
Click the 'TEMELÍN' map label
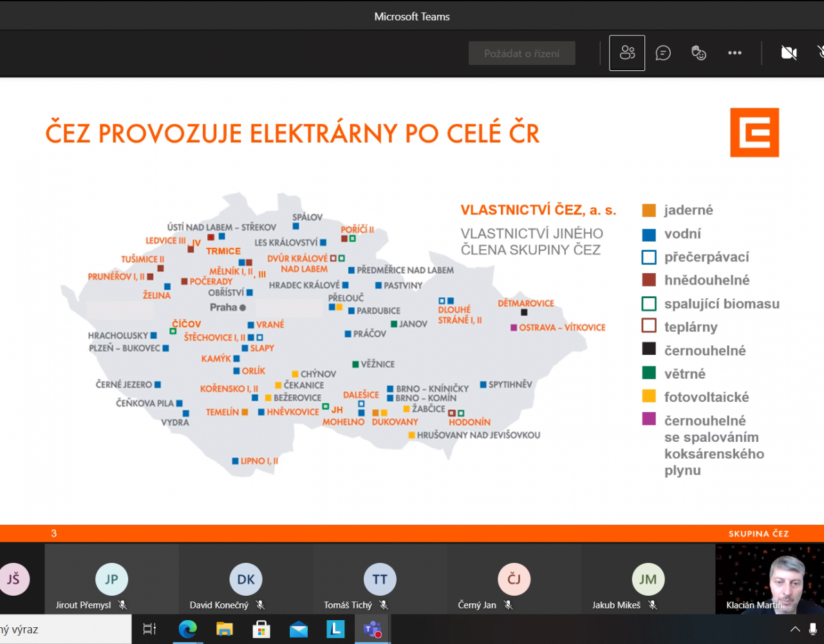coord(223,412)
